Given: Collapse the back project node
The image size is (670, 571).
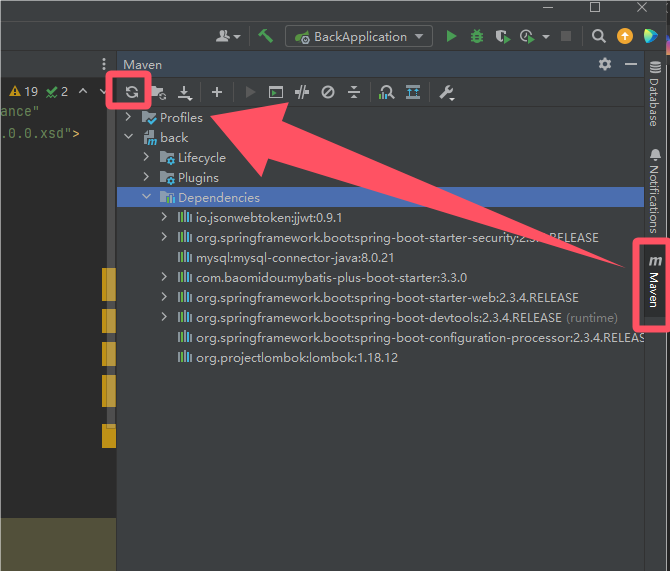Looking at the screenshot, I should [x=128, y=137].
